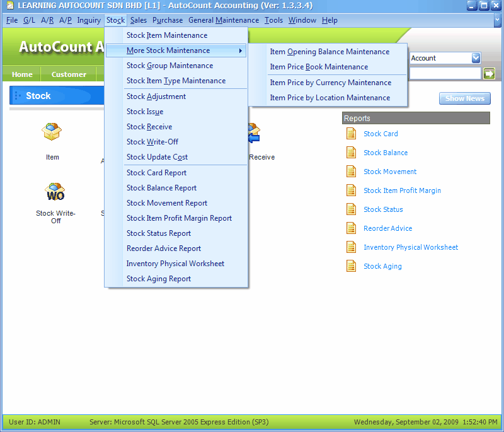Open the Stock Item Profit Margin link
The width and height of the screenshot is (504, 432).
click(x=402, y=190)
